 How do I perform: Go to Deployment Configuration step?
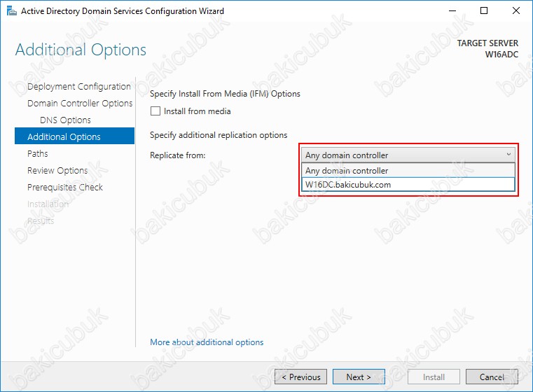pyautogui.click(x=79, y=87)
